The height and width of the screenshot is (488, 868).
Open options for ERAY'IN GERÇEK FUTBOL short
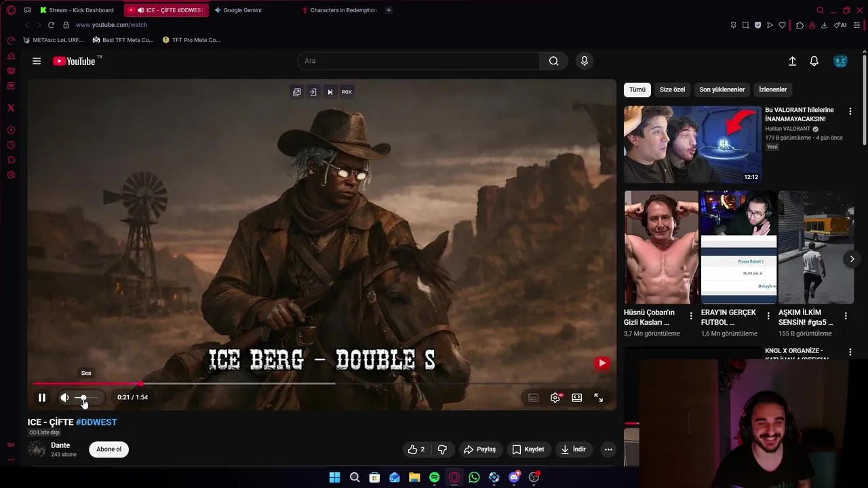tap(768, 316)
